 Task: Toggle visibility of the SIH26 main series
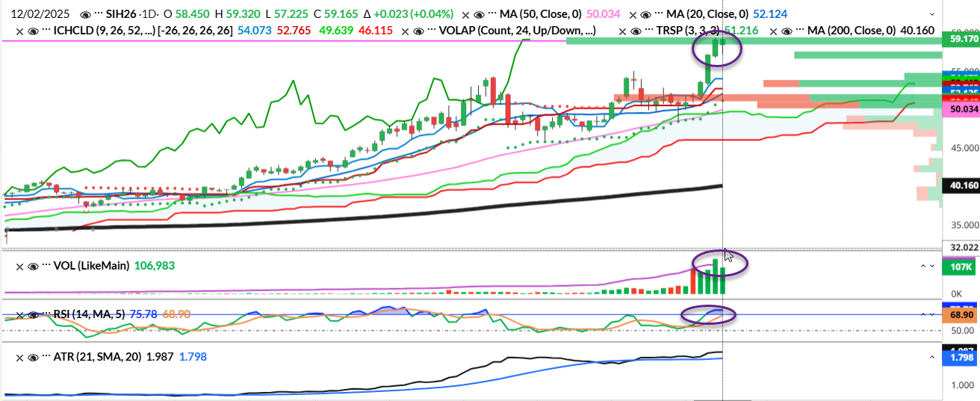[x=87, y=15]
